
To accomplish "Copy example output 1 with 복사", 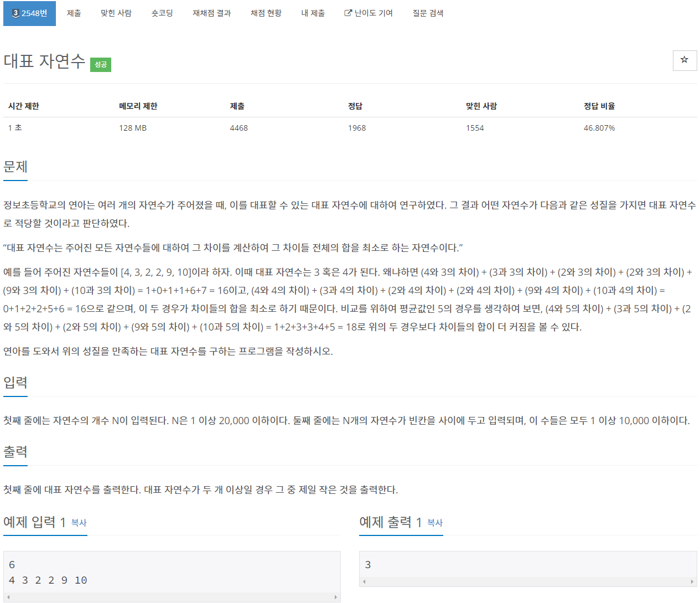I will click(435, 523).
